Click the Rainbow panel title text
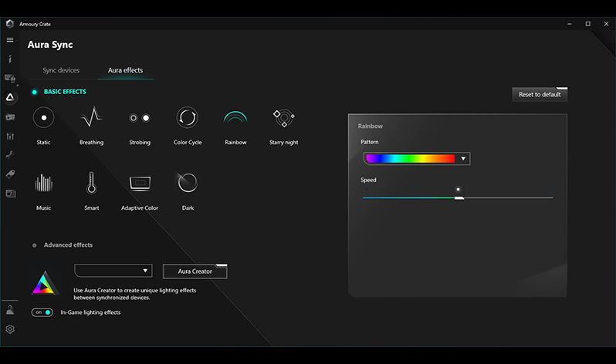This screenshot has height=364, width=616. tap(370, 126)
